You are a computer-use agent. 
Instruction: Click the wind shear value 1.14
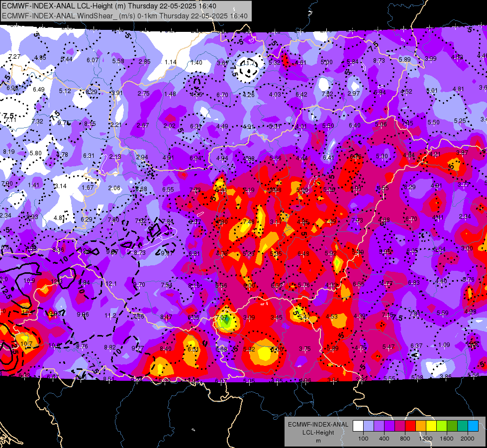[171, 62]
